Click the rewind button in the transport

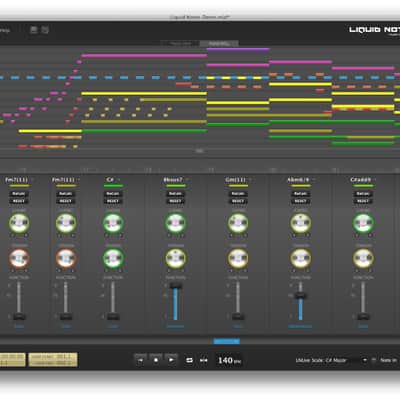[141, 360]
